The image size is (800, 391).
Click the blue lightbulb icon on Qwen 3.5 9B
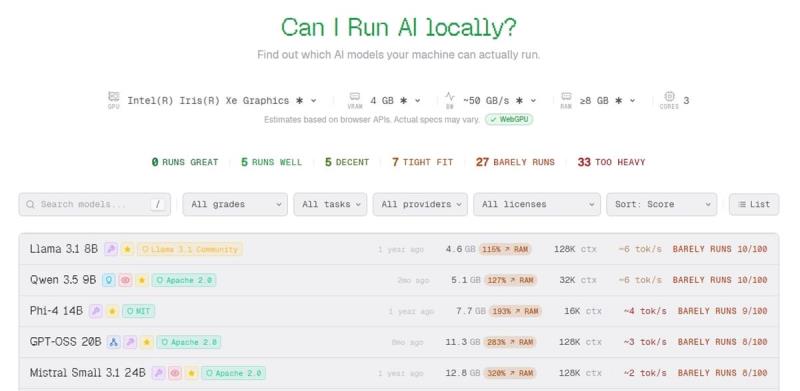point(109,280)
